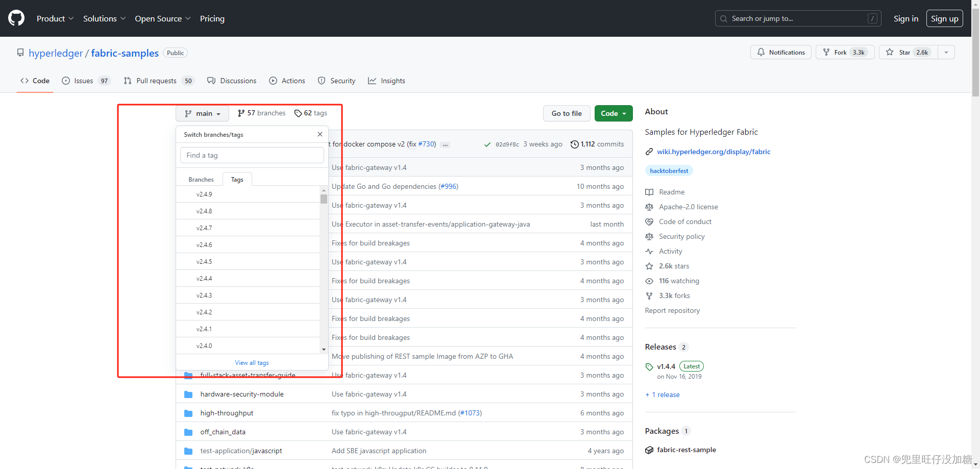Toggle the main branch dropdown
Image resolution: width=980 pixels, height=469 pixels.
tap(203, 113)
